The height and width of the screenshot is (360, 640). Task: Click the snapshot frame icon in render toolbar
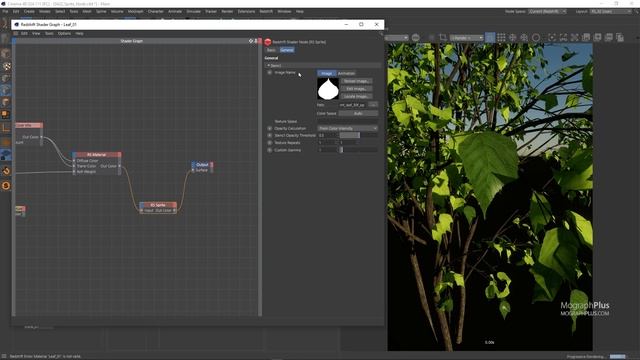598,38
